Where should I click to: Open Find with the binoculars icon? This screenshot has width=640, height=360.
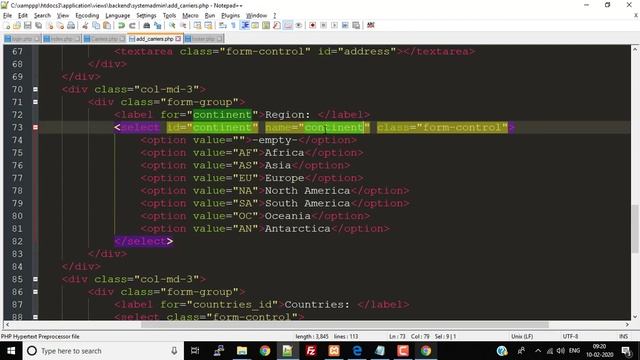147,25
